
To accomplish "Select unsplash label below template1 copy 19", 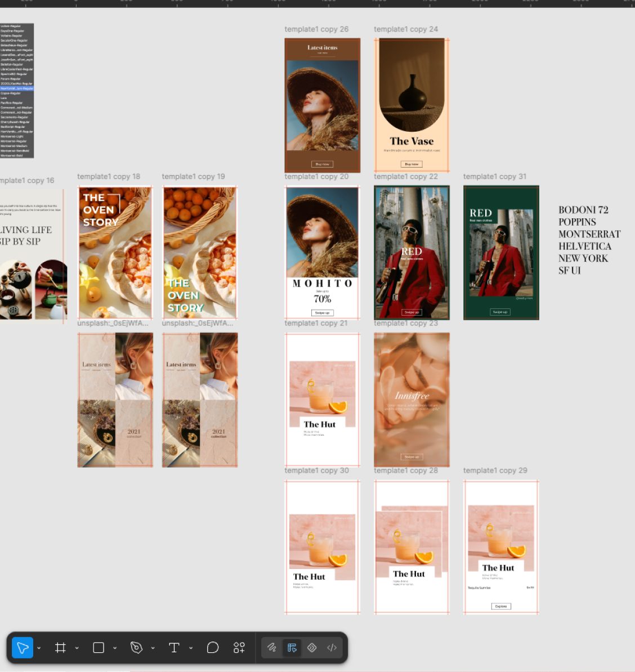I will tap(198, 323).
